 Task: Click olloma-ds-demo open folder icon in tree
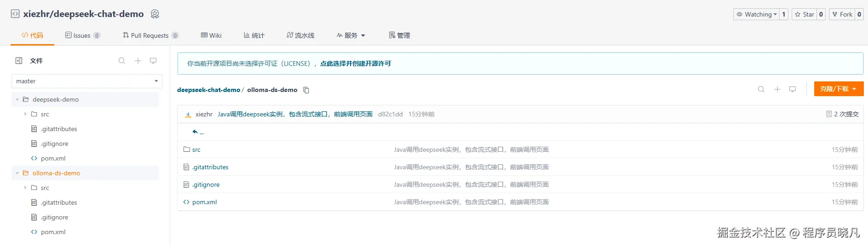(26, 173)
